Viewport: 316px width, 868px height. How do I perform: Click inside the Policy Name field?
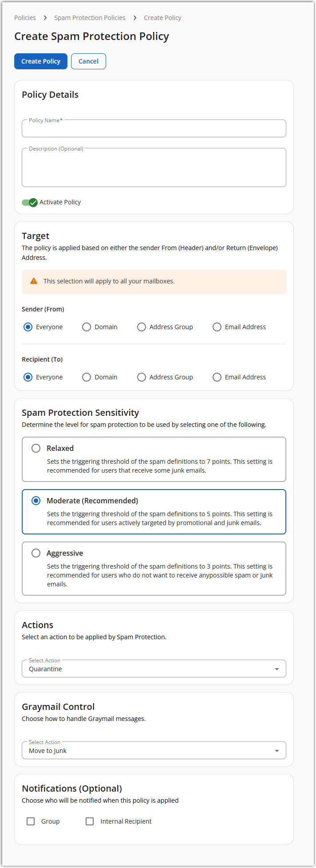[x=154, y=128]
